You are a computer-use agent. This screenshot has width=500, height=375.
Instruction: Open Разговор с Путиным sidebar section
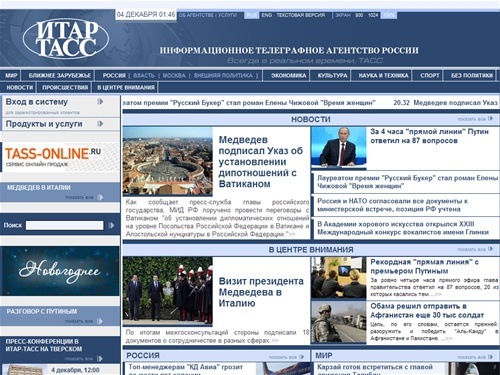(42, 311)
